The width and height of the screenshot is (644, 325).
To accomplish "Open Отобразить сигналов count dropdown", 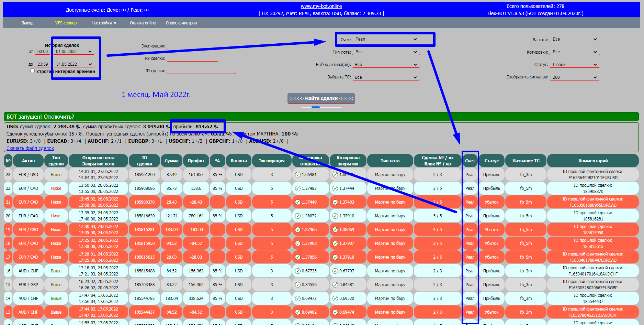I will pyautogui.click(x=575, y=77).
